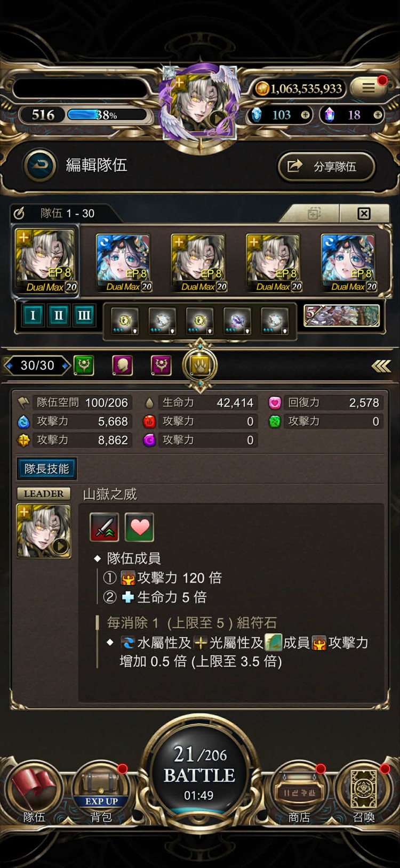The height and width of the screenshot is (868, 400).
Task: Add more blue diamonds with plus icon
Action: pyautogui.click(x=305, y=115)
